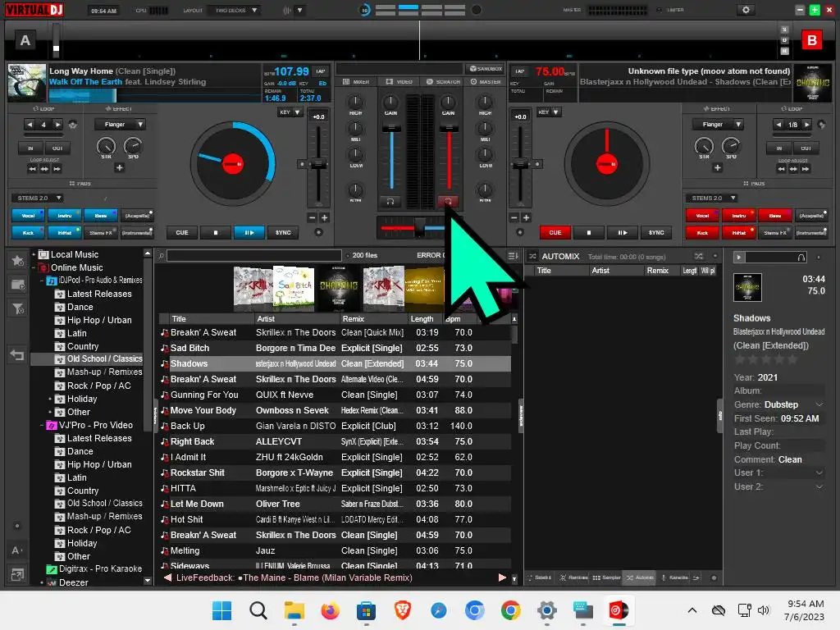Toggle deck B Vocal stem pad

(702, 216)
